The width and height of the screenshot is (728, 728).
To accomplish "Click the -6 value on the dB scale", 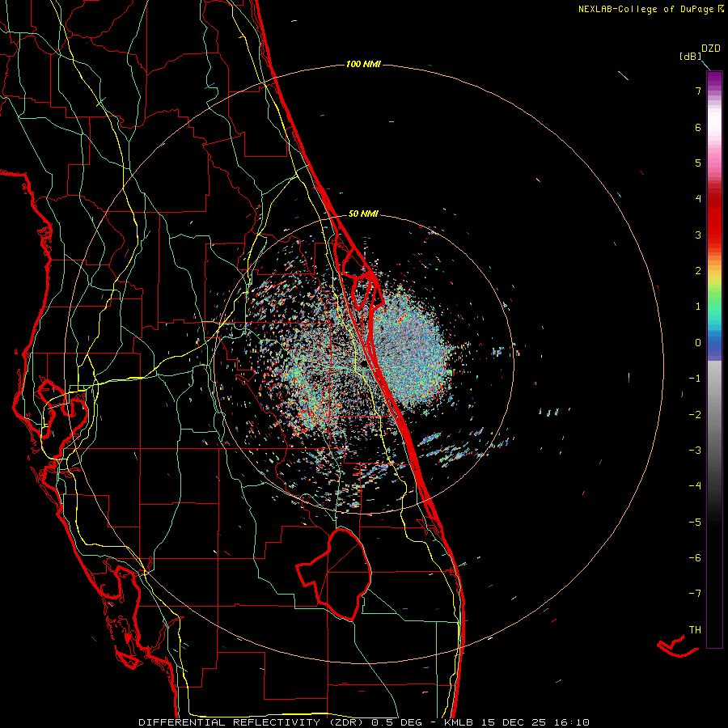I will point(695,558).
